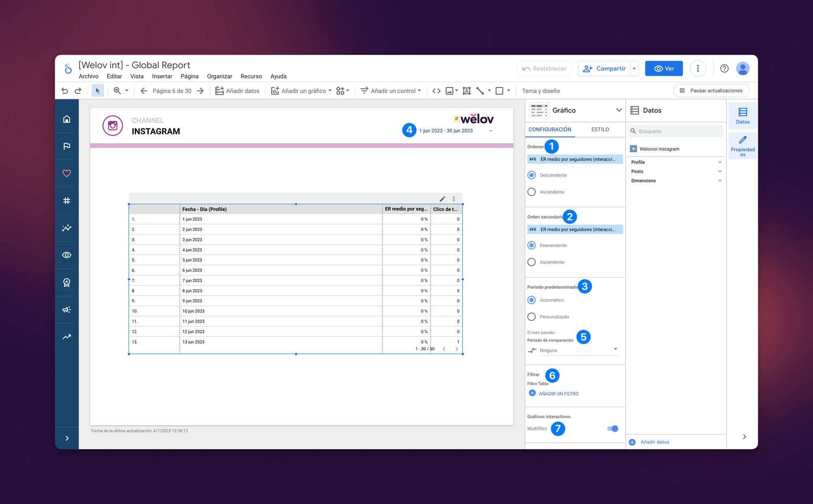
Task: Switch to the CONFIGURACIÓN tab
Action: 550,130
